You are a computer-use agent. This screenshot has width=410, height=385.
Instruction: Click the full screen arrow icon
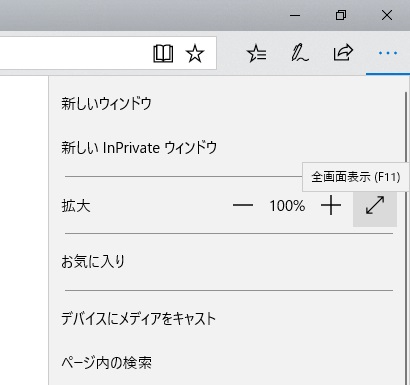click(x=375, y=206)
